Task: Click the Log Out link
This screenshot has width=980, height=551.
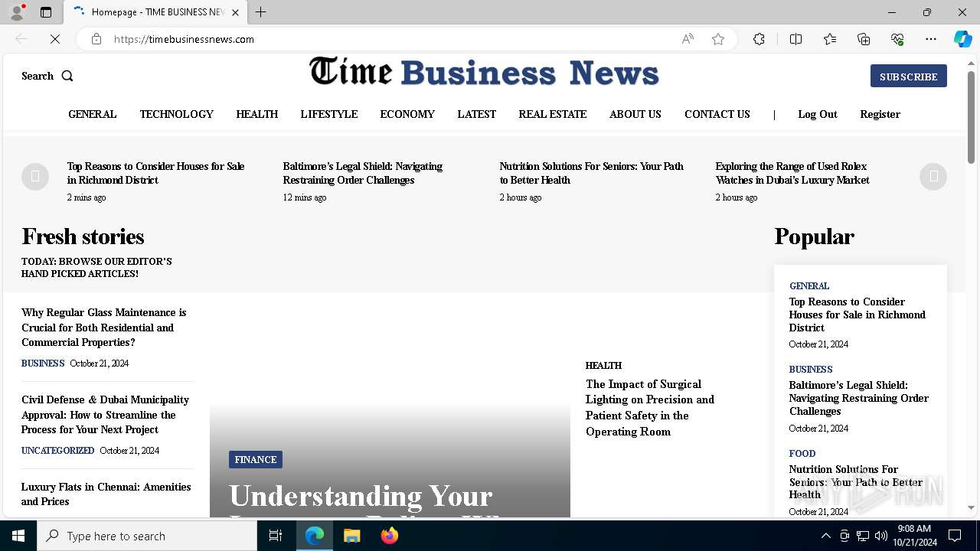Action: (818, 114)
